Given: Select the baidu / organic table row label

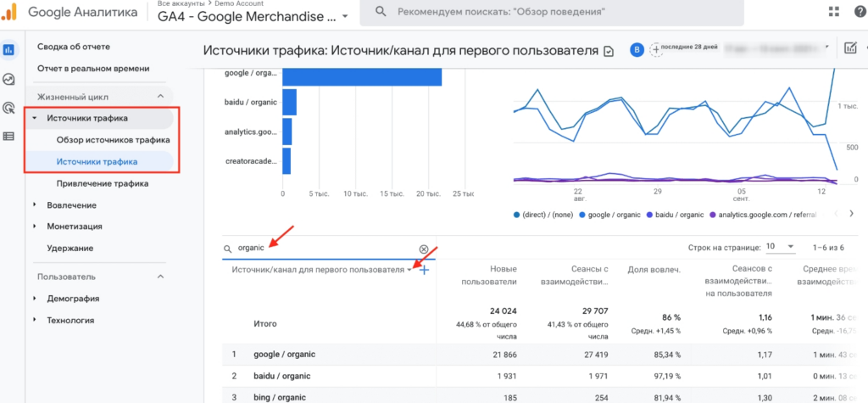Looking at the screenshot, I should point(281,376).
